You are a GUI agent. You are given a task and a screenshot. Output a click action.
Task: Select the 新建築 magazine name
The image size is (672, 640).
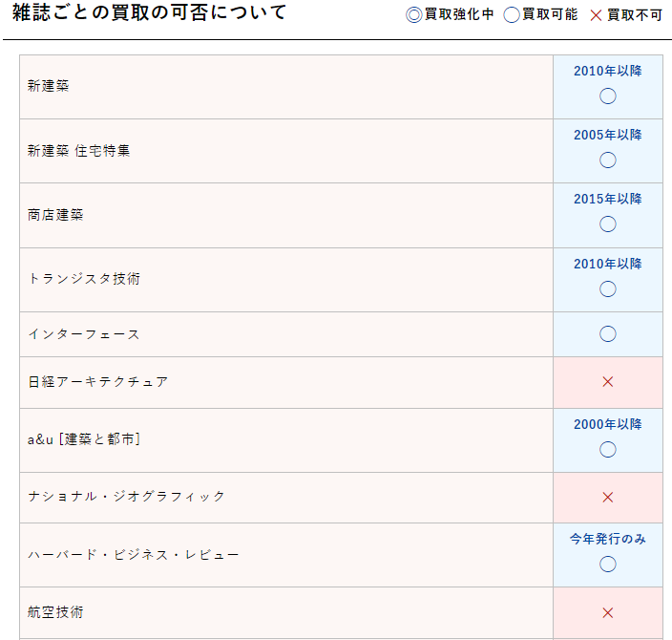click(49, 87)
